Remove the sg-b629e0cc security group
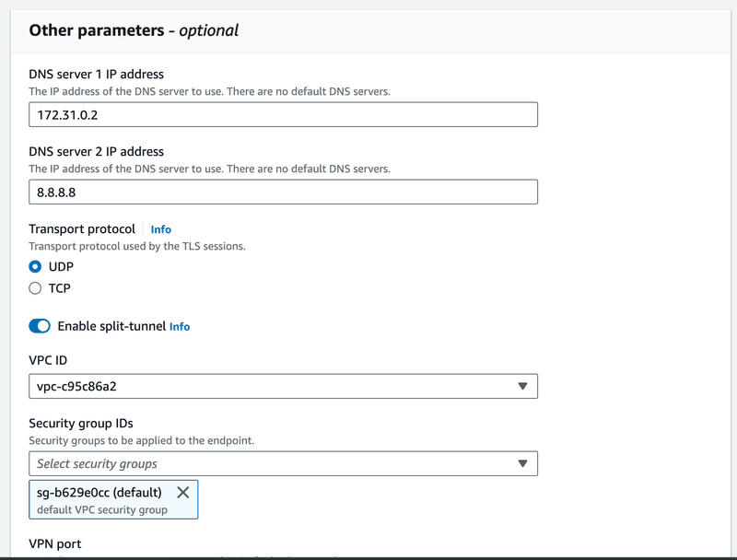The width and height of the screenshot is (737, 560). (182, 493)
